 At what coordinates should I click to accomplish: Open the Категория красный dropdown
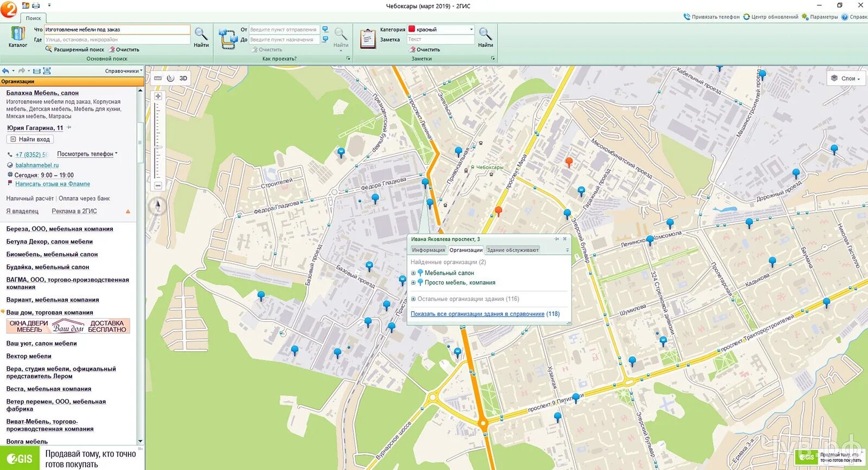click(471, 29)
